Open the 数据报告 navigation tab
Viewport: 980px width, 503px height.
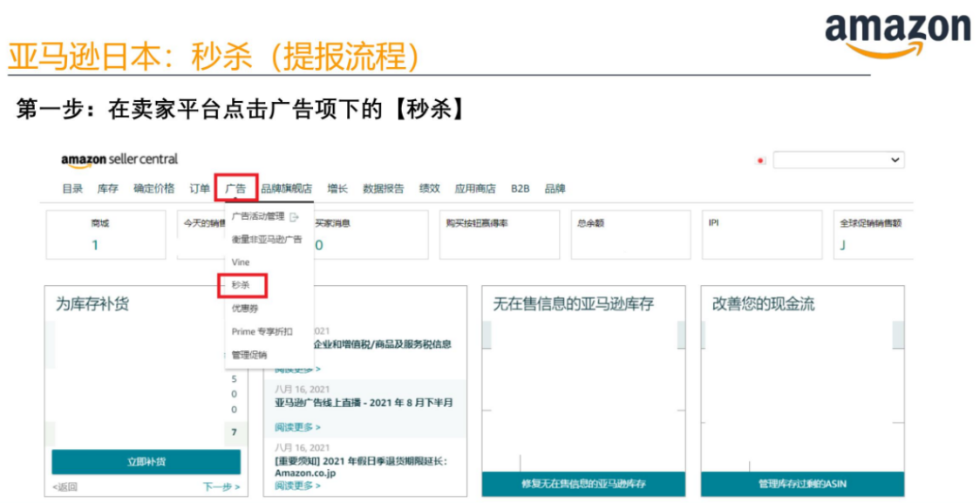385,187
